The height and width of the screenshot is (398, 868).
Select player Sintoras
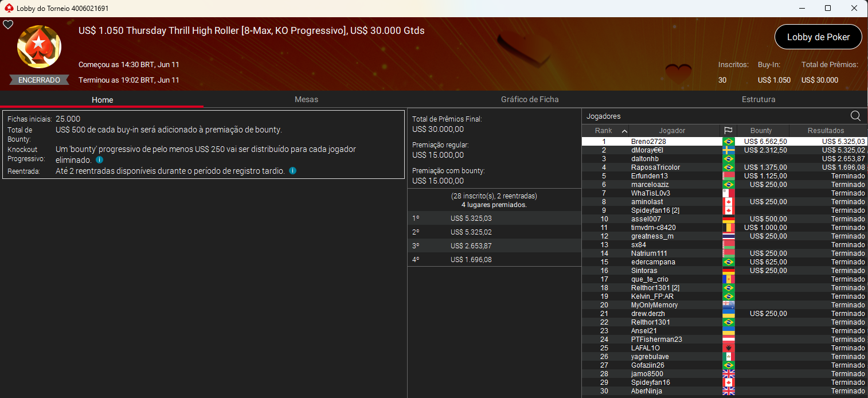(x=724, y=270)
